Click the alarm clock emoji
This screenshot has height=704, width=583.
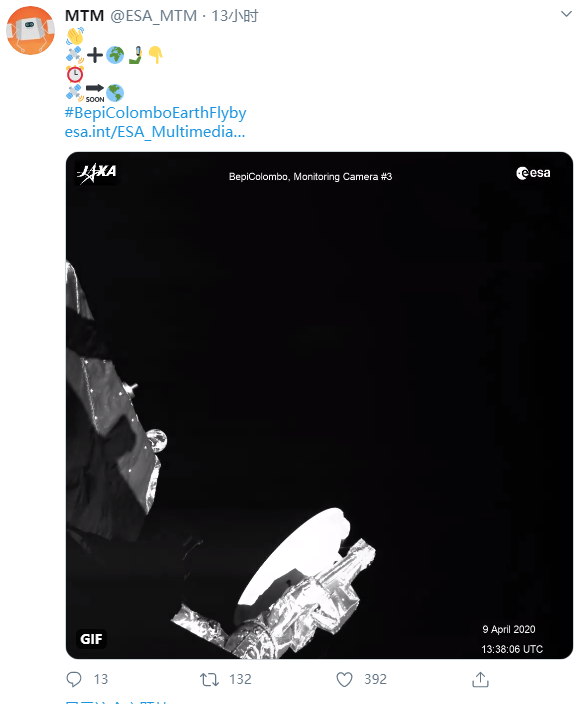(75, 74)
